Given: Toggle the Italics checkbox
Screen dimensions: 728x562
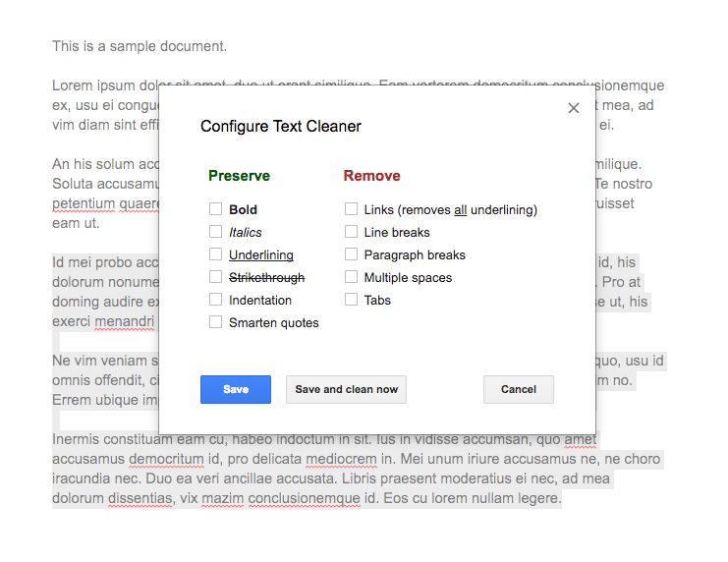Looking at the screenshot, I should click(215, 232).
